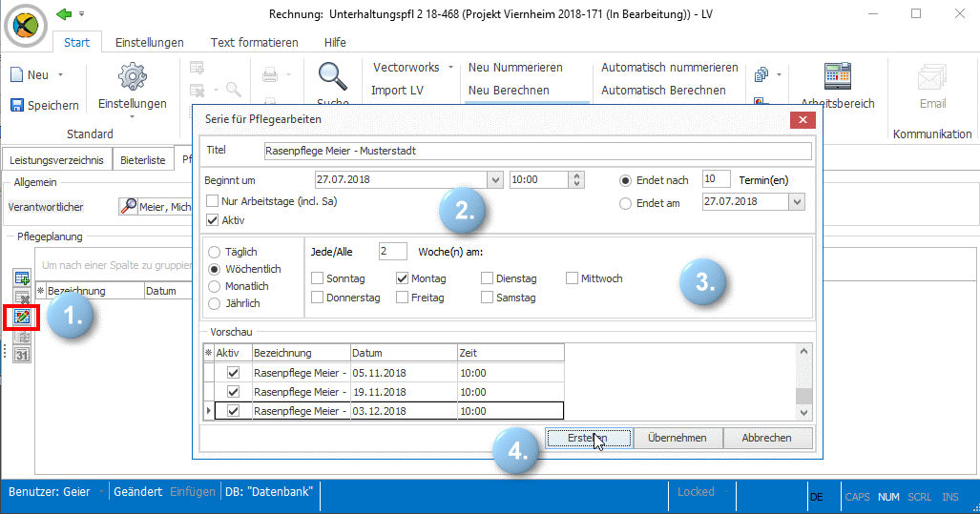Viewport: 980px width, 514px height.
Task: Toggle Aktiv for the 19.11.2018 preview row
Action: tap(233, 392)
